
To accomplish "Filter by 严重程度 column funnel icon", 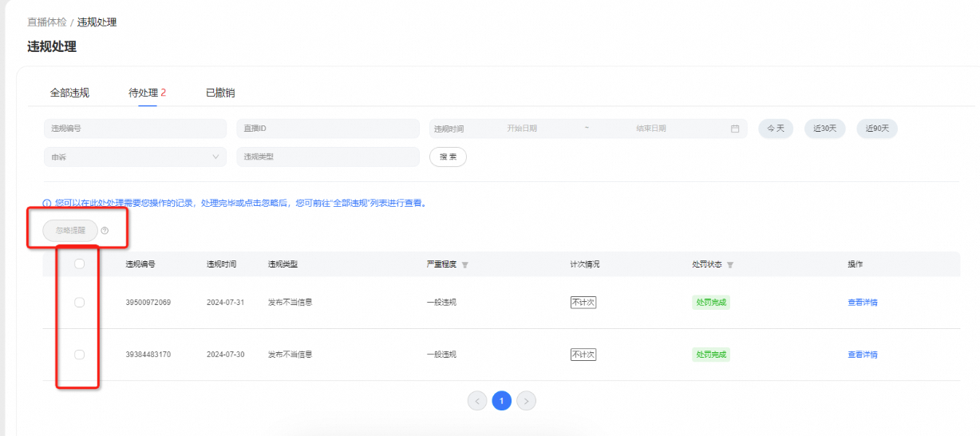I will (465, 264).
